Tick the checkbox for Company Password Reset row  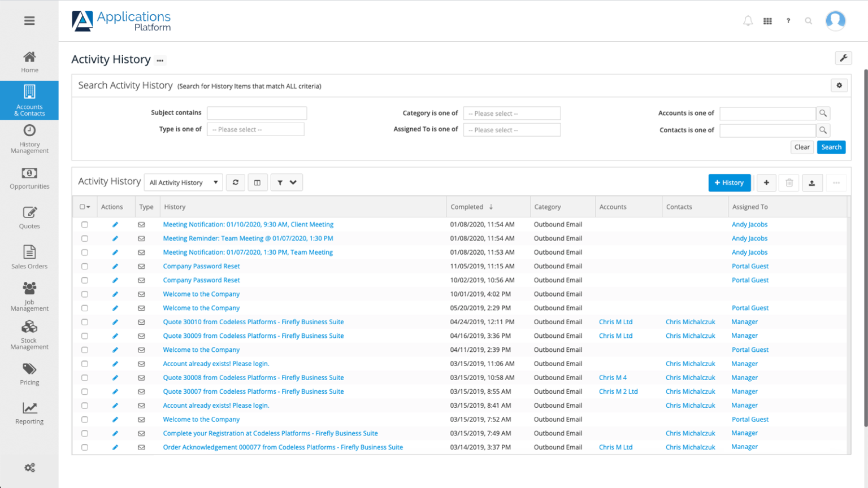tap(85, 266)
